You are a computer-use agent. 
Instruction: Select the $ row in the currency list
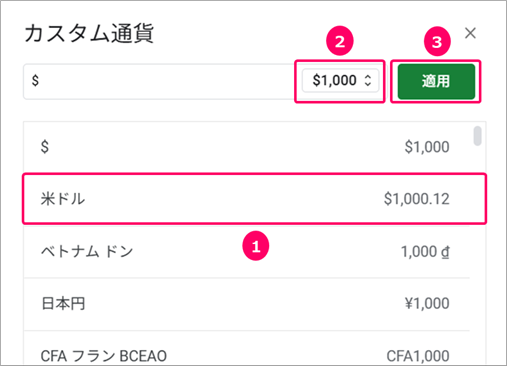[247, 147]
